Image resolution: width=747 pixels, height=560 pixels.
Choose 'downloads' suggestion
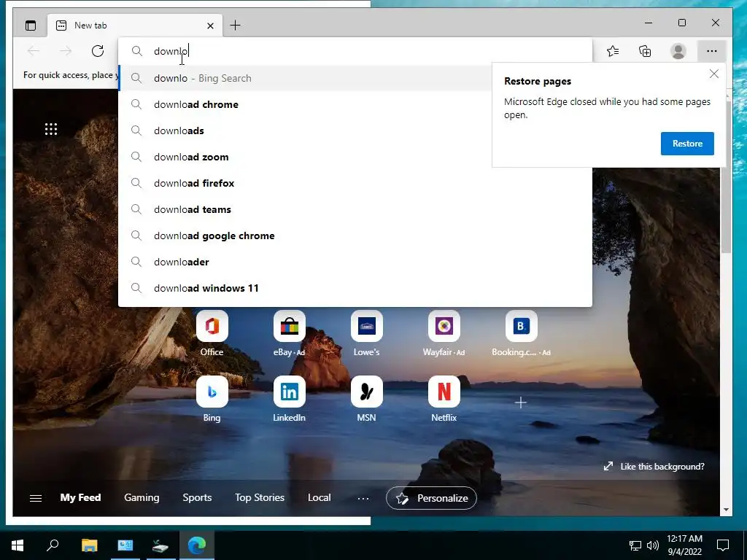[x=305, y=131]
